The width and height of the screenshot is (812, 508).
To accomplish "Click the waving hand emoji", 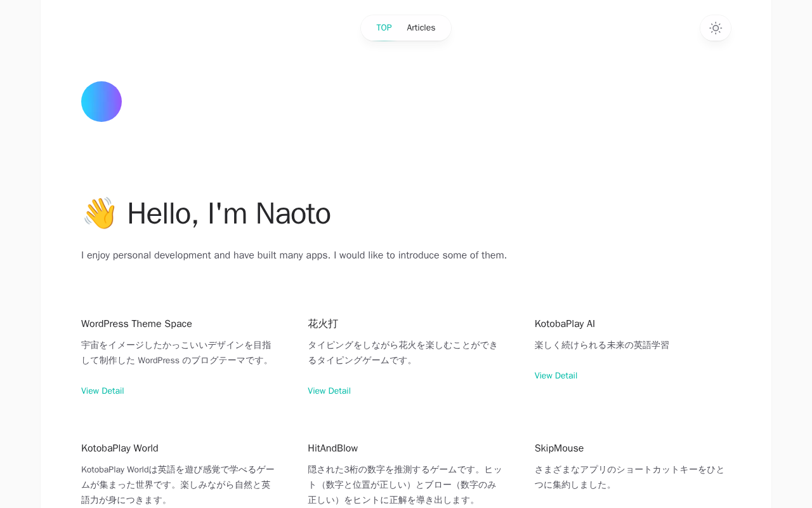I will coord(100,213).
